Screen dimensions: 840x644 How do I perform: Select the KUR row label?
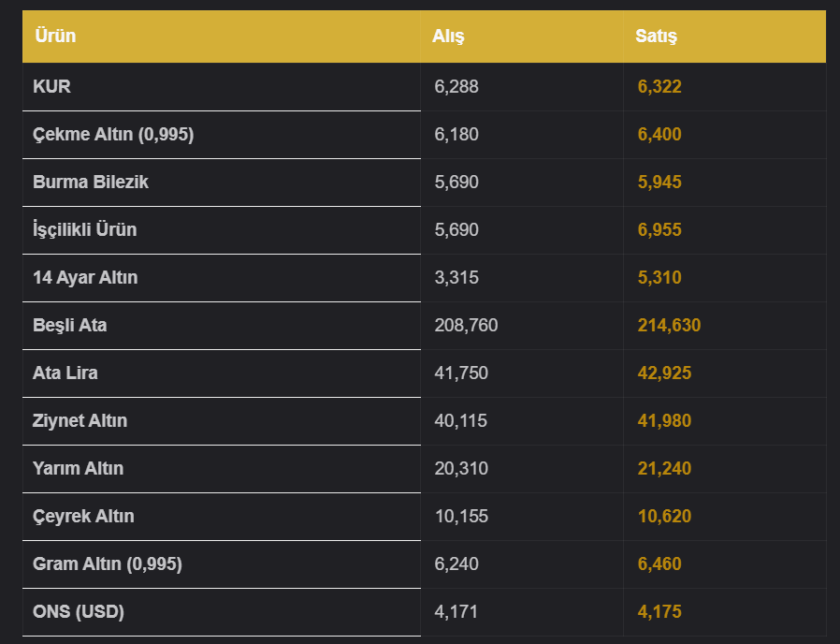tap(51, 86)
